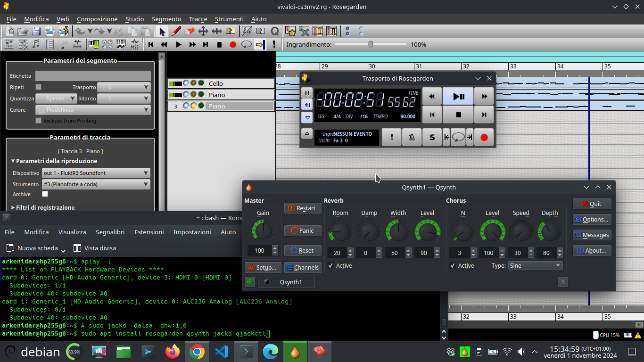Toggle scroll-to-follow-playback yellow arrow icon
The height and width of the screenshot is (362, 644).
pyautogui.click(x=260, y=44)
